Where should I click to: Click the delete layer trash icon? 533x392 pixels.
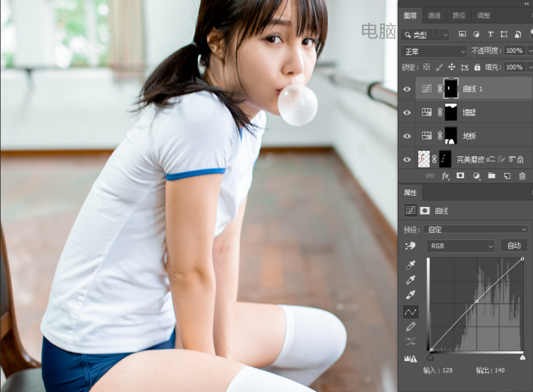tap(522, 175)
